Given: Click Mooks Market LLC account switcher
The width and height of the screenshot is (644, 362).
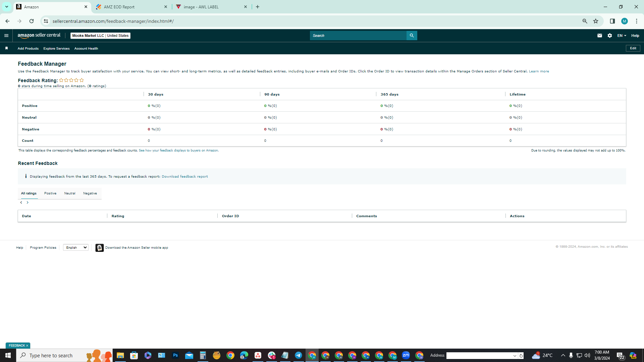Looking at the screenshot, I should coord(100,36).
